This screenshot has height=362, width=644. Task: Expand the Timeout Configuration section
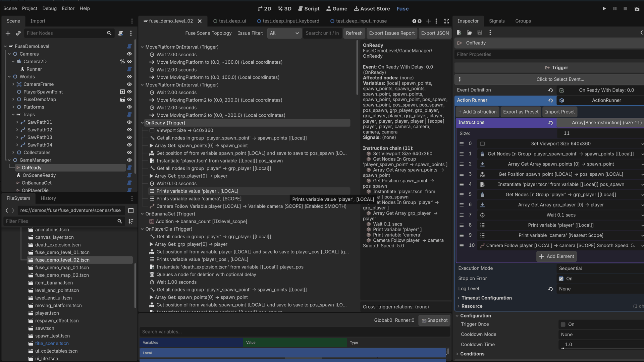(x=484, y=298)
